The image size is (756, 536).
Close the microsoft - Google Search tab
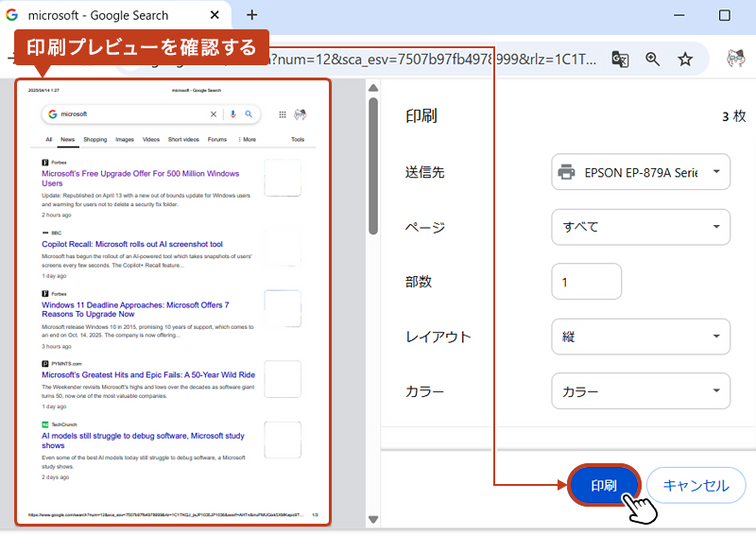coord(215,15)
